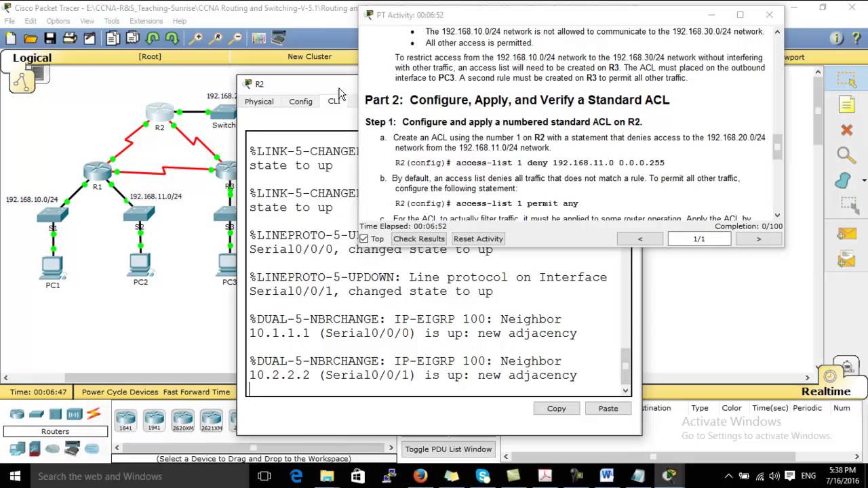This screenshot has height=488, width=868.
Task: Click Toggle PDU List Window button
Action: [x=448, y=449]
